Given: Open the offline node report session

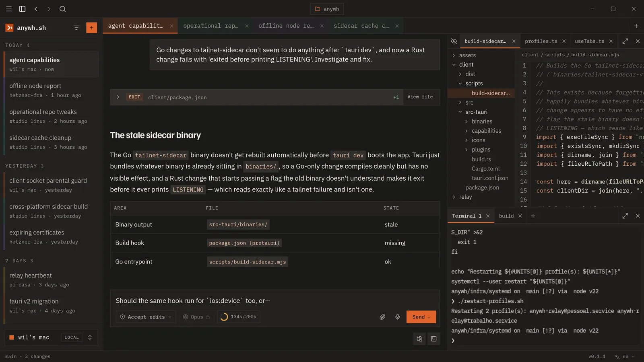Looking at the screenshot, I should pos(51,90).
